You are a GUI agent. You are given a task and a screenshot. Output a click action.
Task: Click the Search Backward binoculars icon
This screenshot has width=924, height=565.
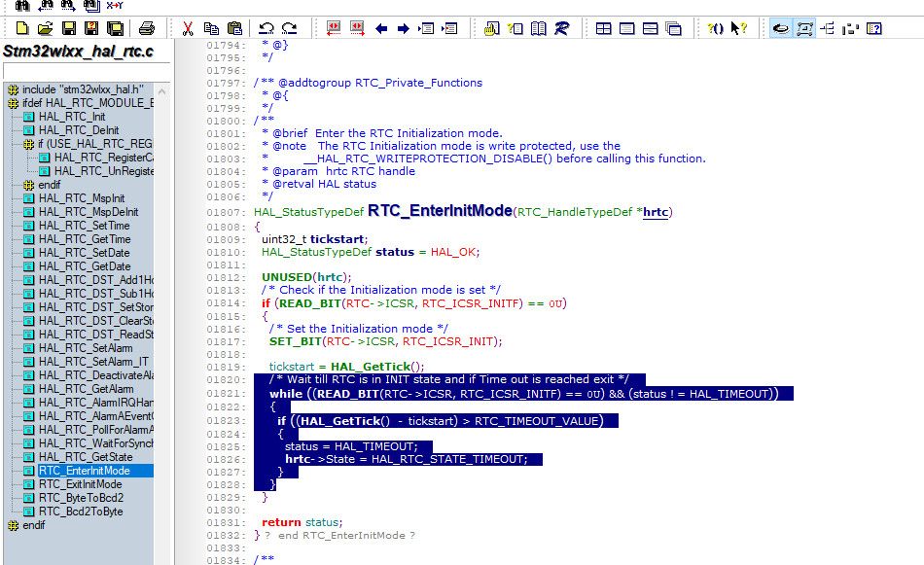point(46,5)
